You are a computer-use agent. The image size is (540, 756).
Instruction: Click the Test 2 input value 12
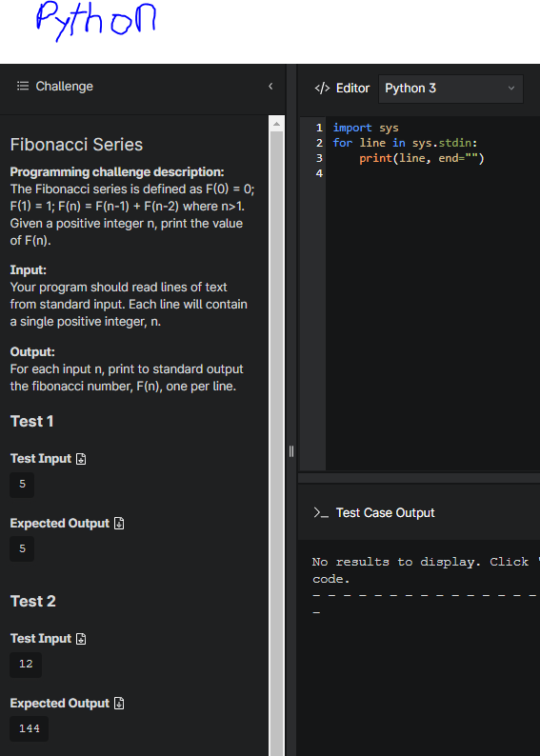coord(26,665)
